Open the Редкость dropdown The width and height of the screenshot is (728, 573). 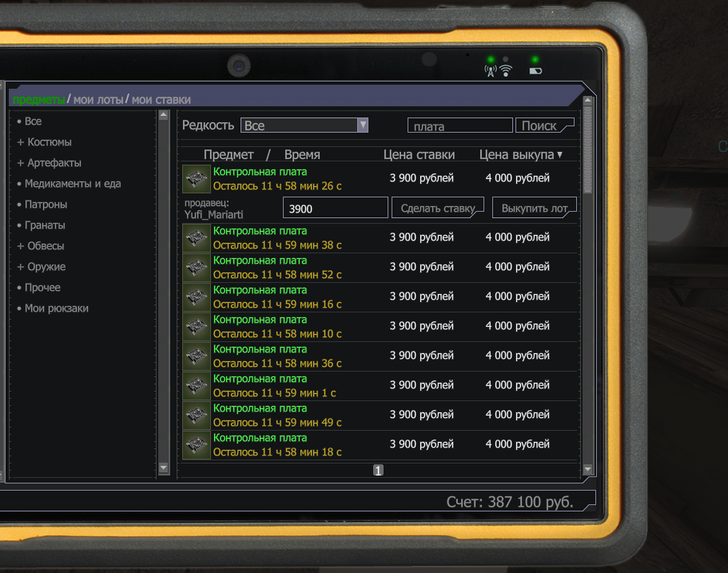(x=304, y=125)
